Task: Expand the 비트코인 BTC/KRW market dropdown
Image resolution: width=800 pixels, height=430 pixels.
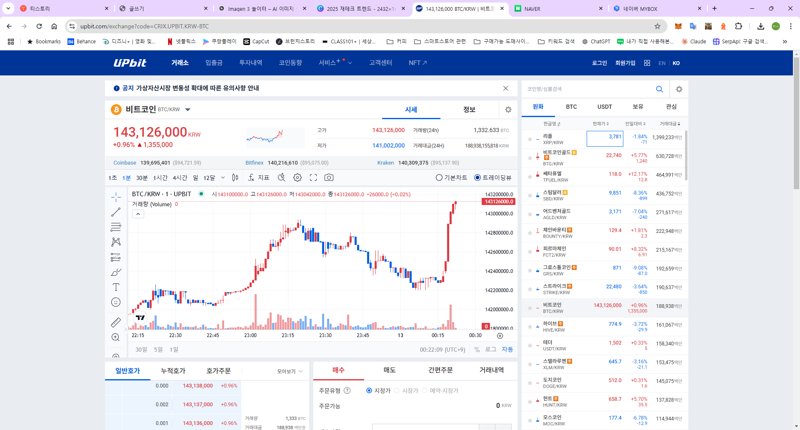Action: 188,110
